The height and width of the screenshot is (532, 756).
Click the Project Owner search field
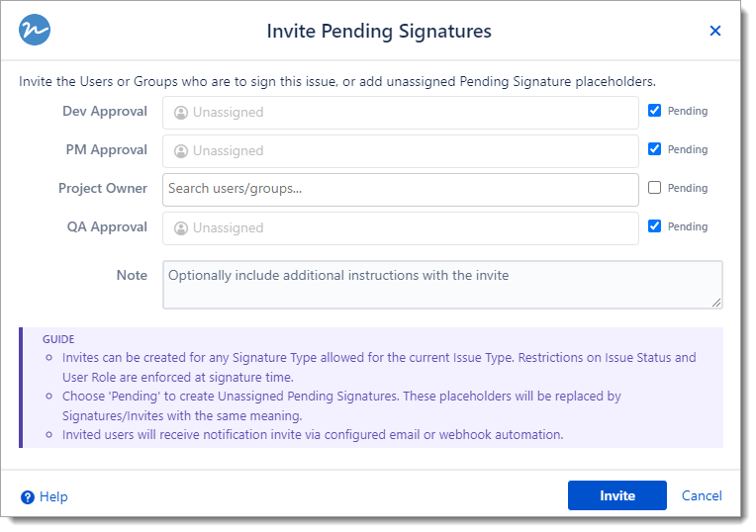point(400,190)
